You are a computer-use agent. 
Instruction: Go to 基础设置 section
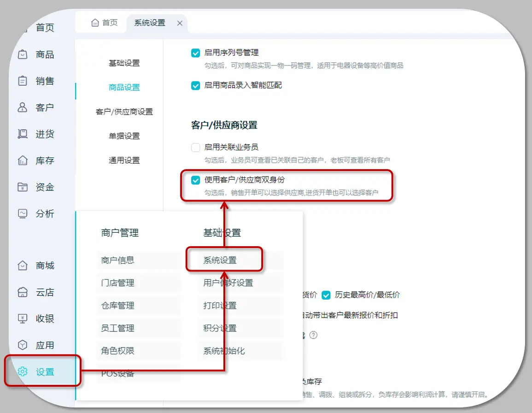[x=124, y=63]
